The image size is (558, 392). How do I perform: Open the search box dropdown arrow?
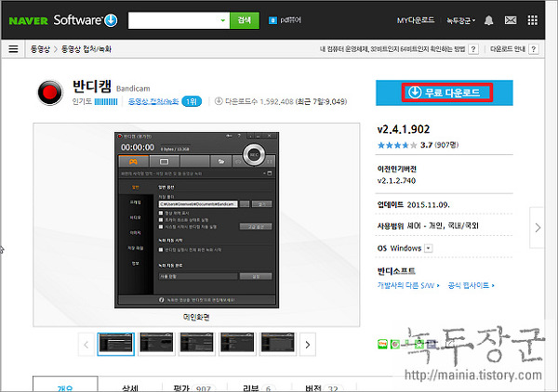click(223, 20)
